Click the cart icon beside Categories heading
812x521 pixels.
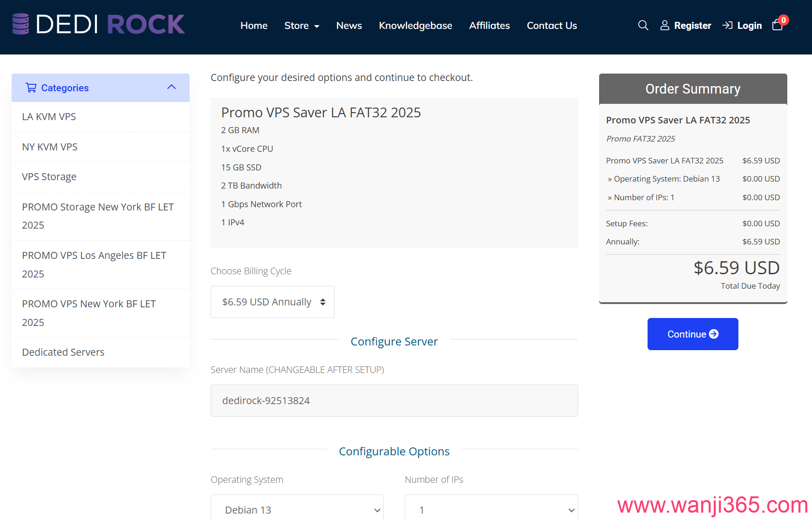(x=31, y=88)
